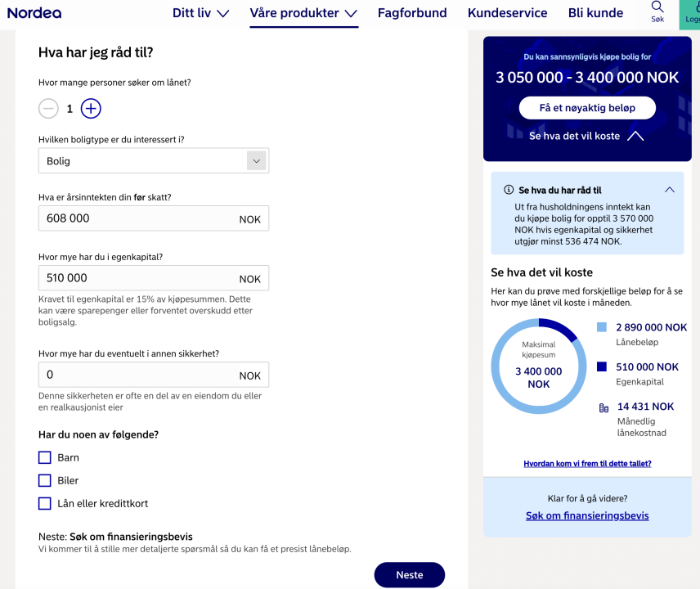Open the 'Ditt liv' menu
Viewport: 700px width, 589px height.
(x=200, y=13)
